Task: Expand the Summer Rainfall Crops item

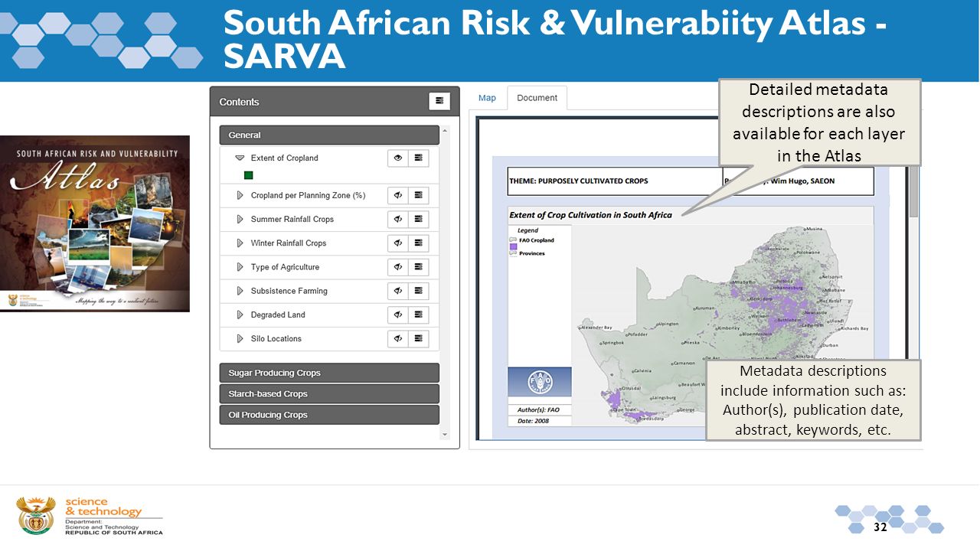Action: pos(240,219)
